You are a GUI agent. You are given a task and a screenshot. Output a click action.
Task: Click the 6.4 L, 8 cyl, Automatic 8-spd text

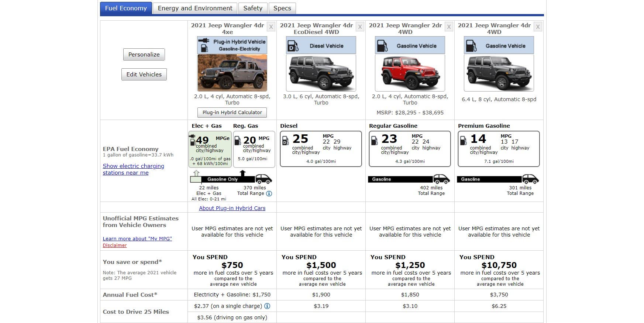(x=499, y=99)
